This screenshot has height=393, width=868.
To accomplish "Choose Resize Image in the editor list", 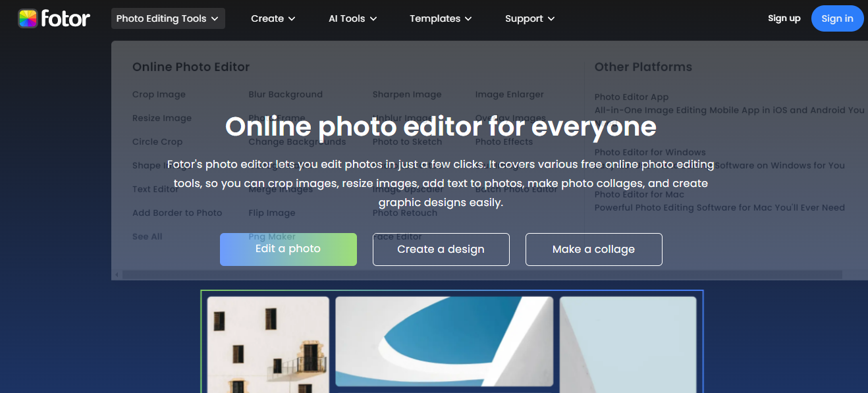I will [162, 118].
